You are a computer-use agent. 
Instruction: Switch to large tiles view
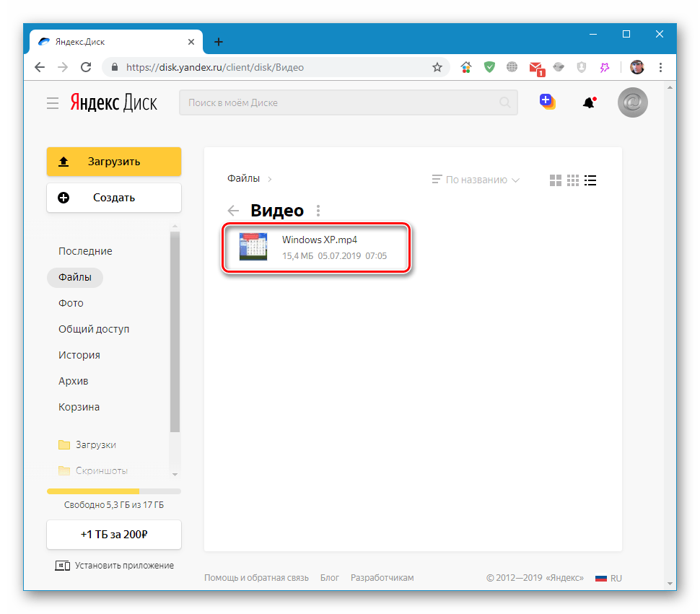pyautogui.click(x=556, y=180)
